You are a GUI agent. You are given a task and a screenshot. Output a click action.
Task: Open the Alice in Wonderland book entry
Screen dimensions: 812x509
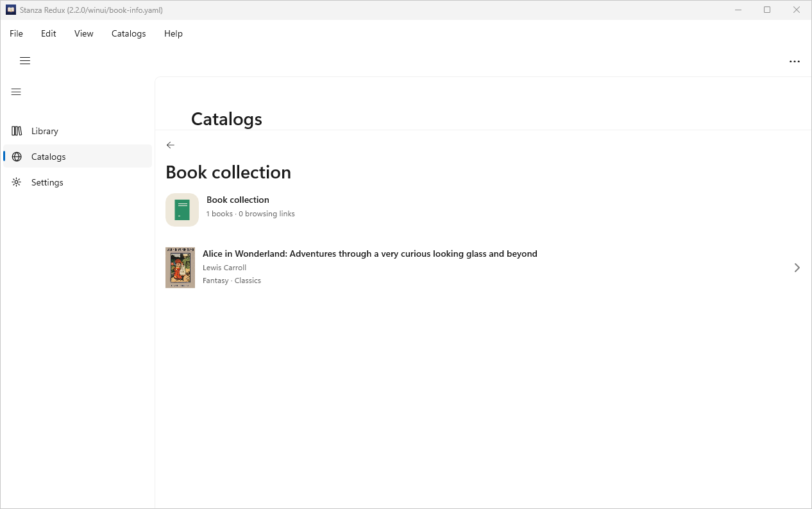(484, 268)
